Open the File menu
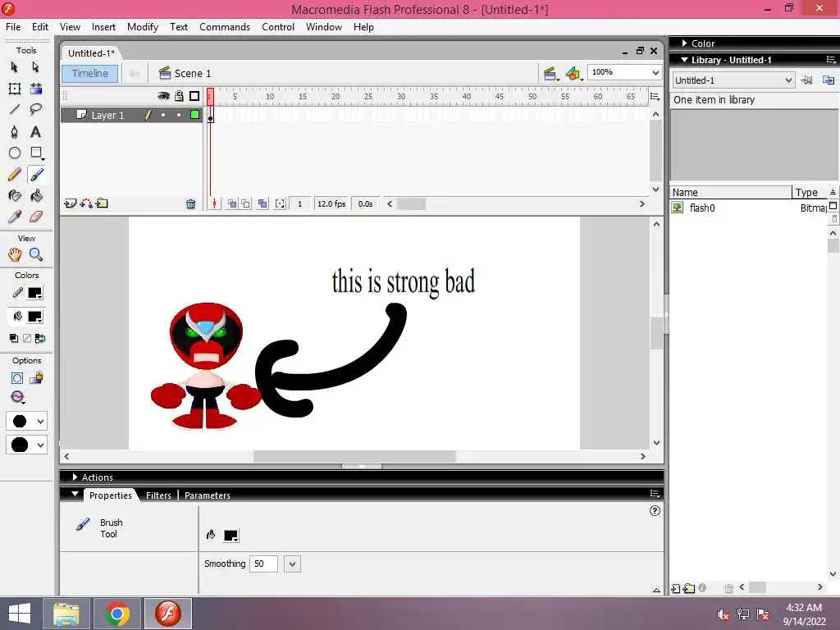Viewport: 840px width, 630px height. point(13,27)
